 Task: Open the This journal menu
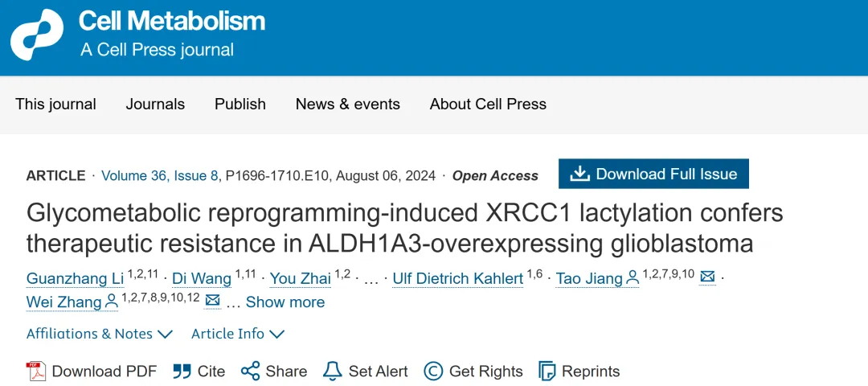click(x=55, y=105)
